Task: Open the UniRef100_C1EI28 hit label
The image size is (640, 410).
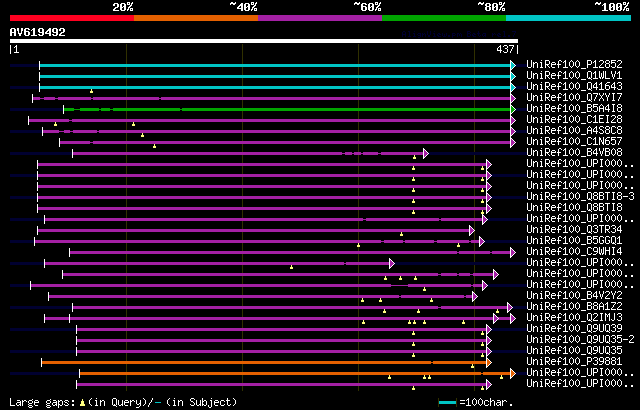Action: [574, 120]
